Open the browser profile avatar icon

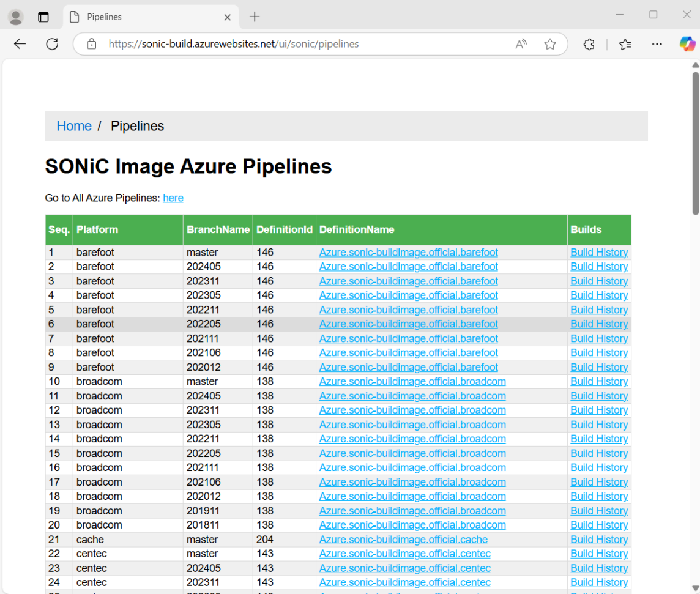pyautogui.click(x=16, y=17)
